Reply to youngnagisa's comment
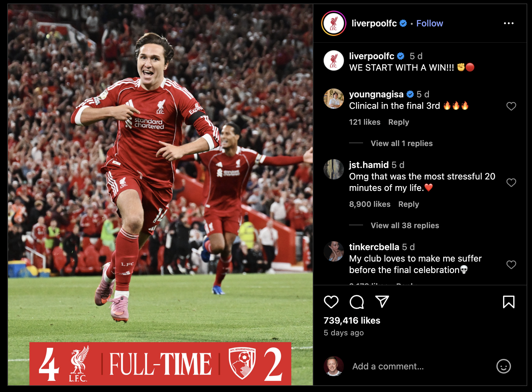The height and width of the screenshot is (392, 532). [x=398, y=122]
